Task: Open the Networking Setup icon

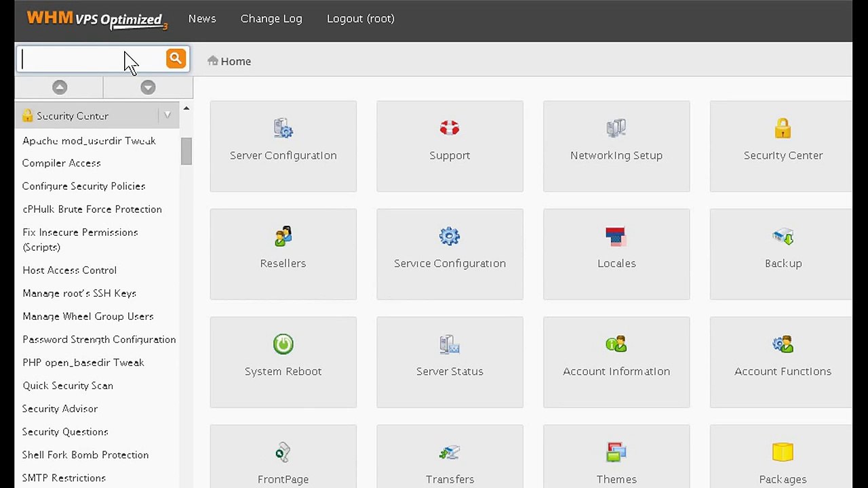Action: point(616,128)
